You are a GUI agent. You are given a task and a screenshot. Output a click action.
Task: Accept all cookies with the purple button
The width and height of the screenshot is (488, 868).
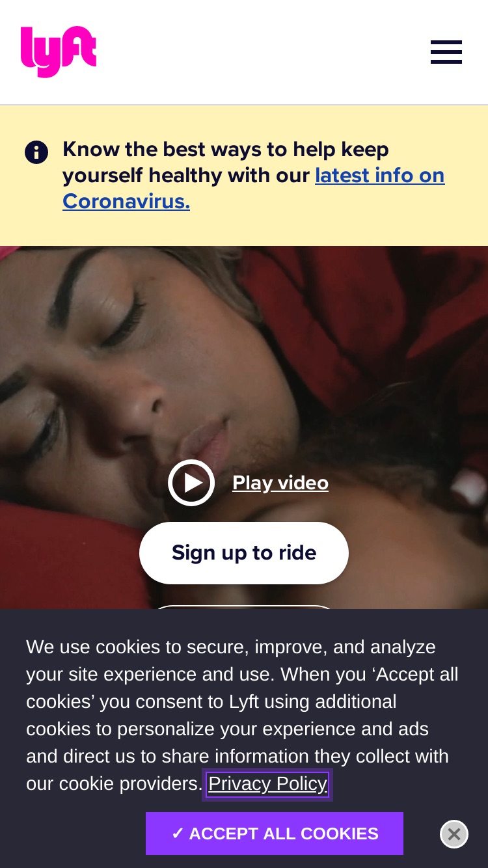click(275, 834)
